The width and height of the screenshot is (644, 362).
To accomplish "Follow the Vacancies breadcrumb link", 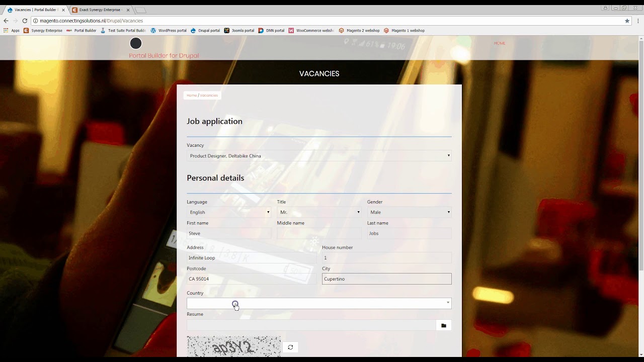I will point(209,95).
